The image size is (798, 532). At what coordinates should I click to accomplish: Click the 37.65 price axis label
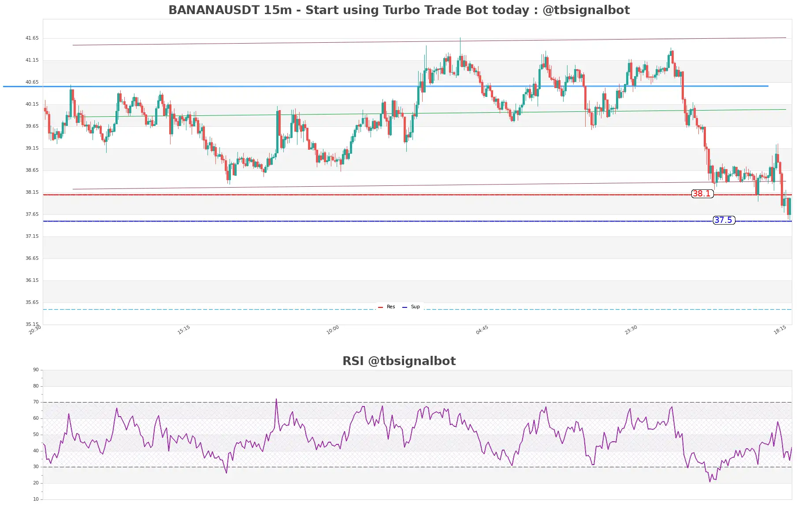[x=32, y=214]
